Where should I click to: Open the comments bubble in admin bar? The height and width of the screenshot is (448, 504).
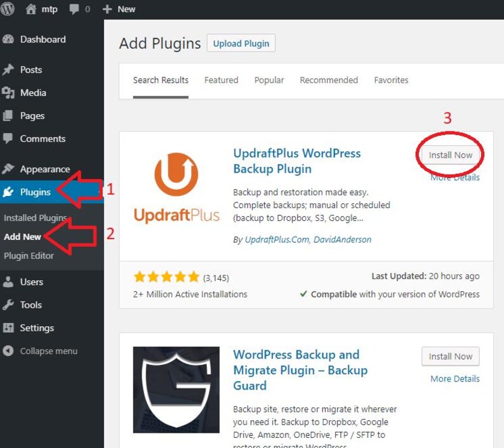74,9
